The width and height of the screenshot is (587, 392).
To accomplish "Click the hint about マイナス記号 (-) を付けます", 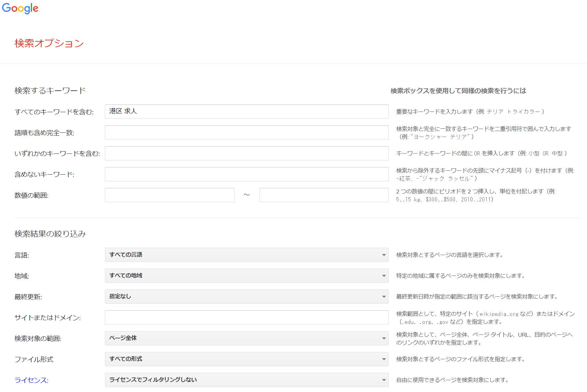I will click(x=485, y=174).
